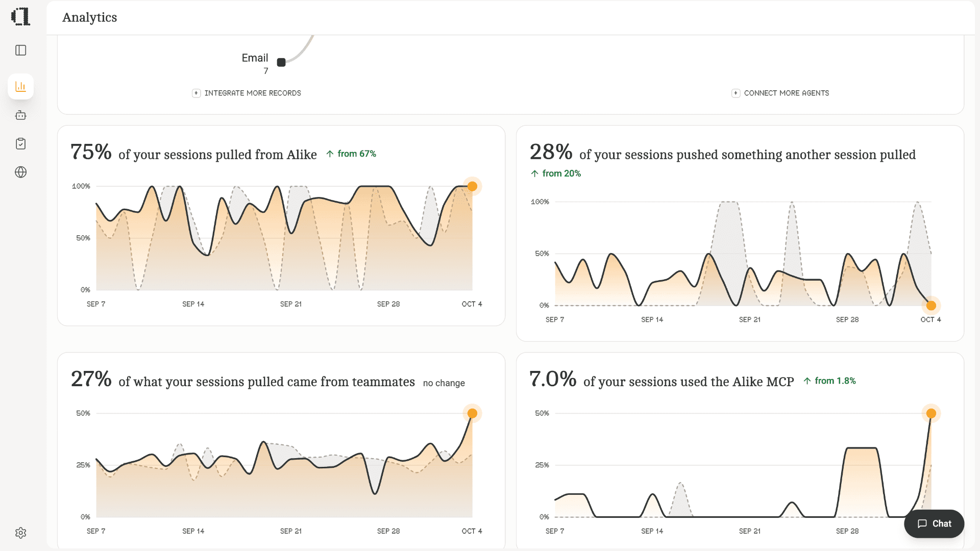Click 'from 67%' change indicator
The image size is (980, 551).
[351, 154]
